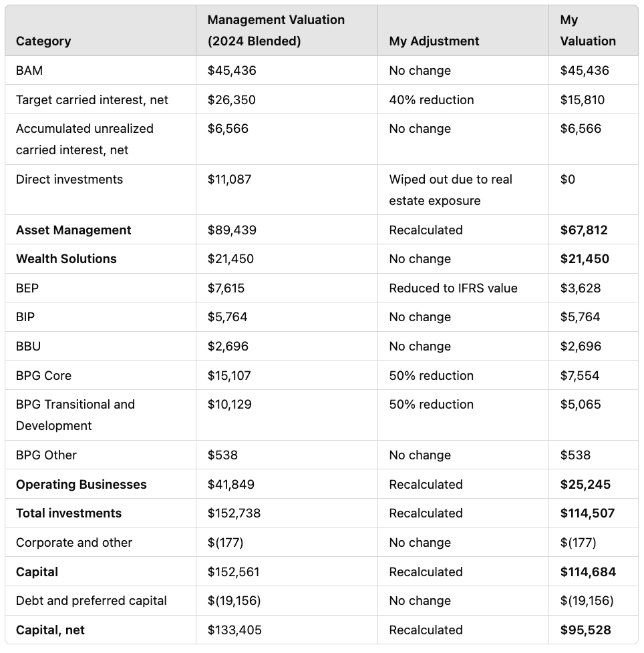This screenshot has height=653, width=644.
Task: Select the 40% reduction adjustment cell
Action: point(431,99)
